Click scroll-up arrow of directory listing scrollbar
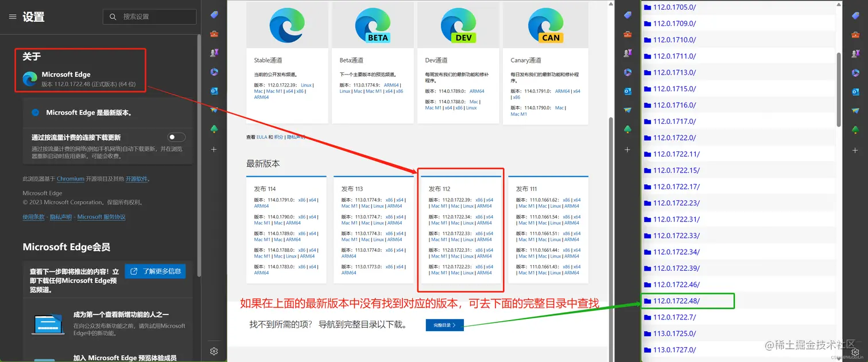 [x=839, y=5]
